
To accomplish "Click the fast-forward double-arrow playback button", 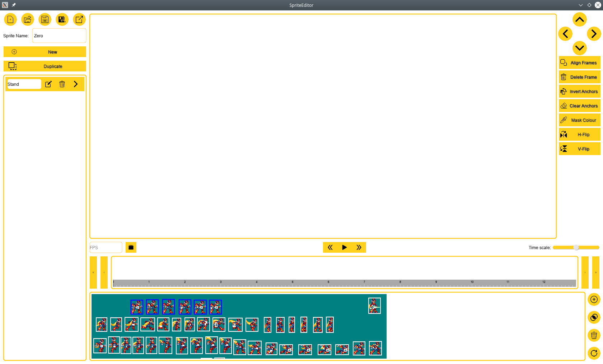I will [359, 247].
